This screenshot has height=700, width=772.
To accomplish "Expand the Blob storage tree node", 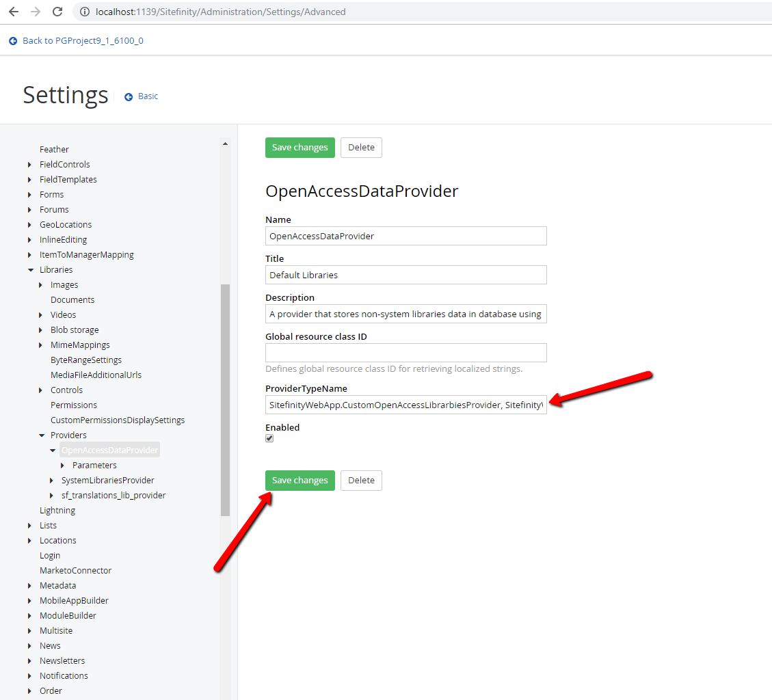I will click(x=40, y=329).
